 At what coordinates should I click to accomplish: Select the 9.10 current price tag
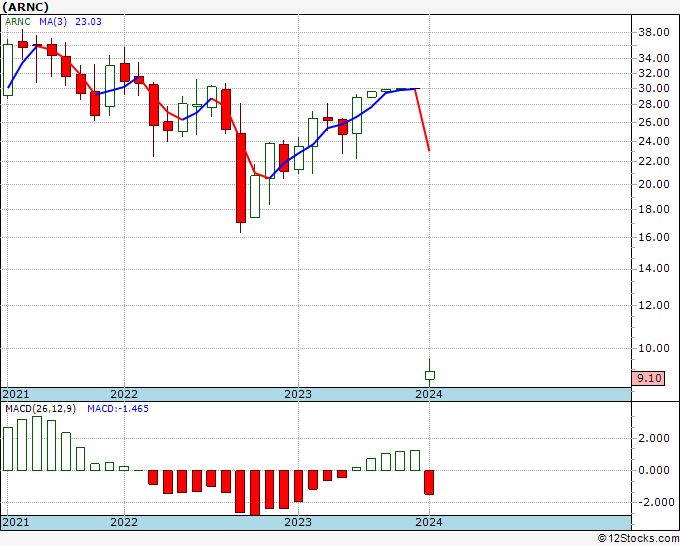click(x=648, y=378)
